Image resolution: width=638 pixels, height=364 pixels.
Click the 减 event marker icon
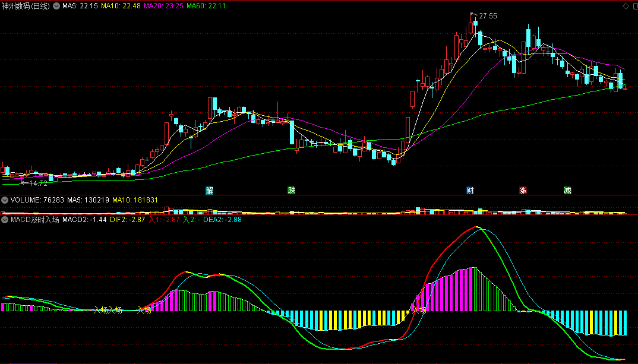click(568, 191)
